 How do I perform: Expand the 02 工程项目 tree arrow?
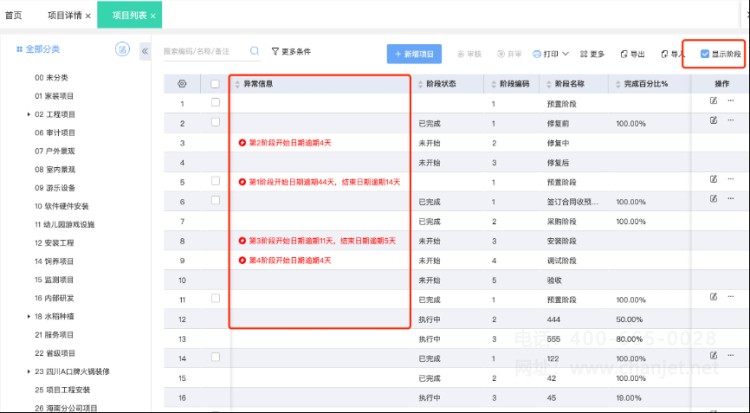[29, 114]
